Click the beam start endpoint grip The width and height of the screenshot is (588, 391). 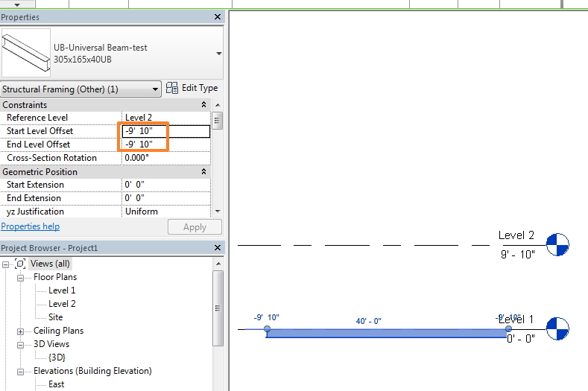(x=267, y=328)
